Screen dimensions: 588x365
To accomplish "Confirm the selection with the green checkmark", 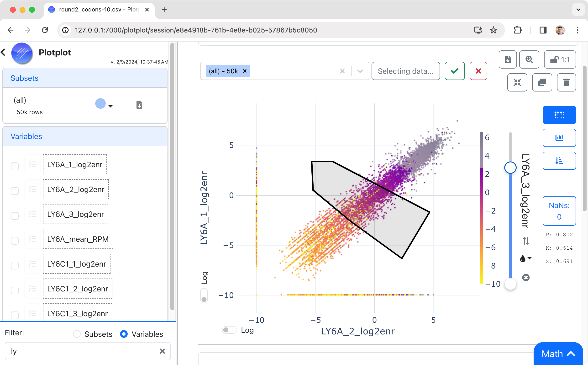I will (454, 71).
